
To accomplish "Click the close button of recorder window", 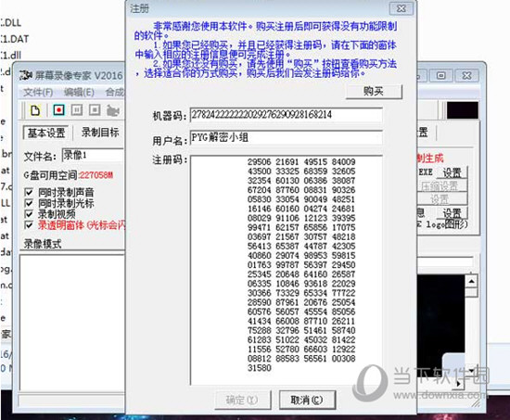I will click(x=466, y=75).
